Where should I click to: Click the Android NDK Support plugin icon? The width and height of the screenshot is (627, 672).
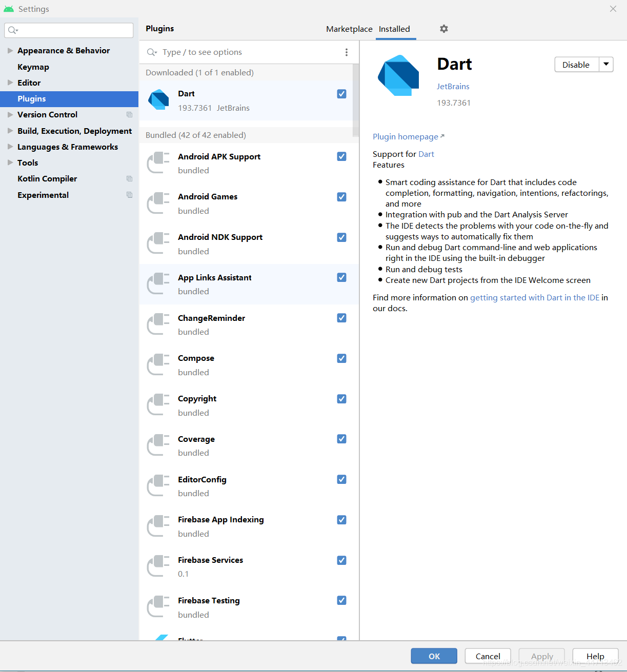click(158, 243)
